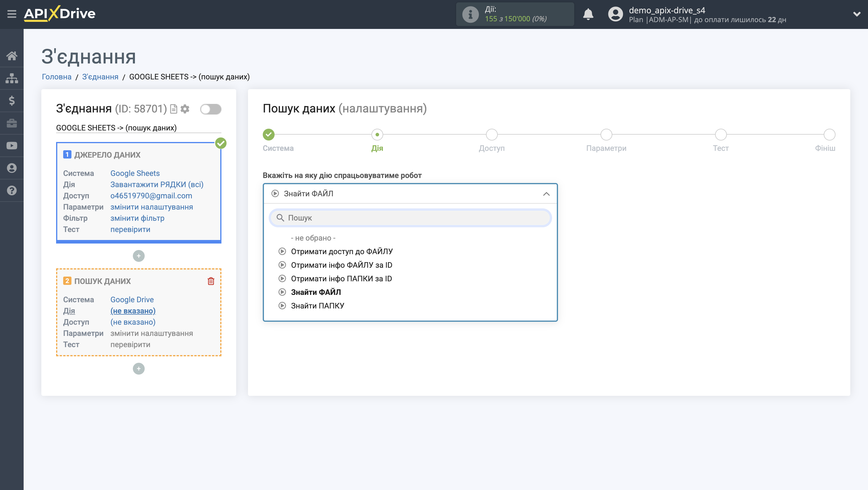Expand the account menu chevron
The height and width of the screenshot is (490, 868).
point(857,14)
